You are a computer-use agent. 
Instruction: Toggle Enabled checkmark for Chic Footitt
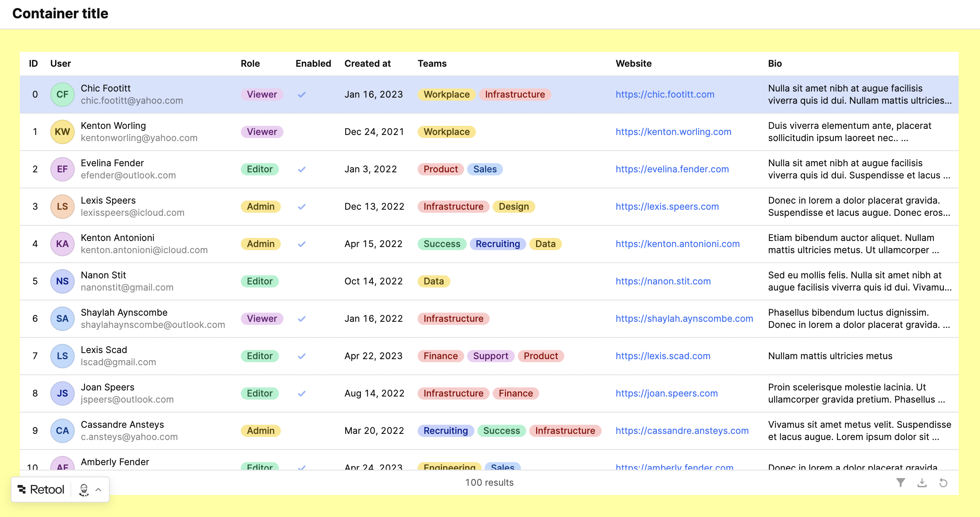pos(301,95)
